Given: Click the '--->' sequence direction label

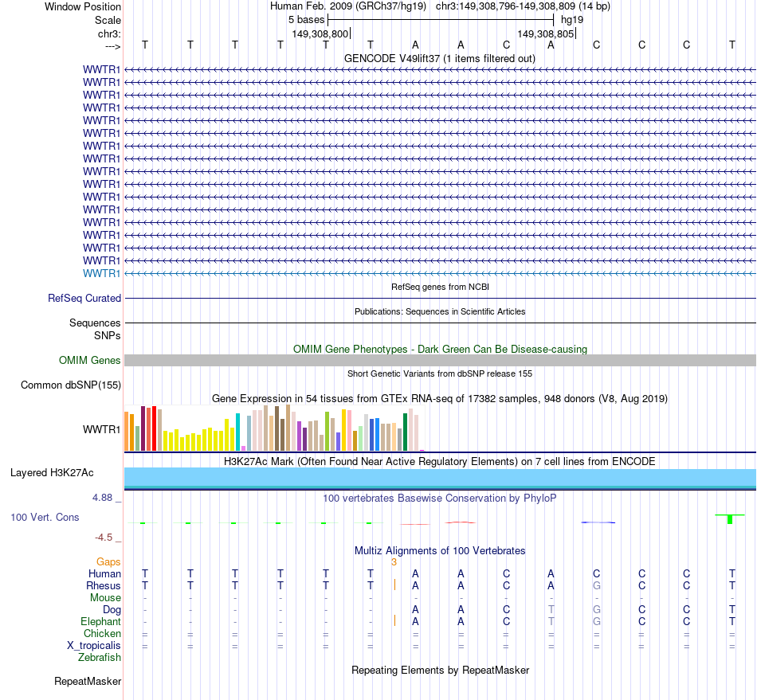Looking at the screenshot, I should pos(113,46).
